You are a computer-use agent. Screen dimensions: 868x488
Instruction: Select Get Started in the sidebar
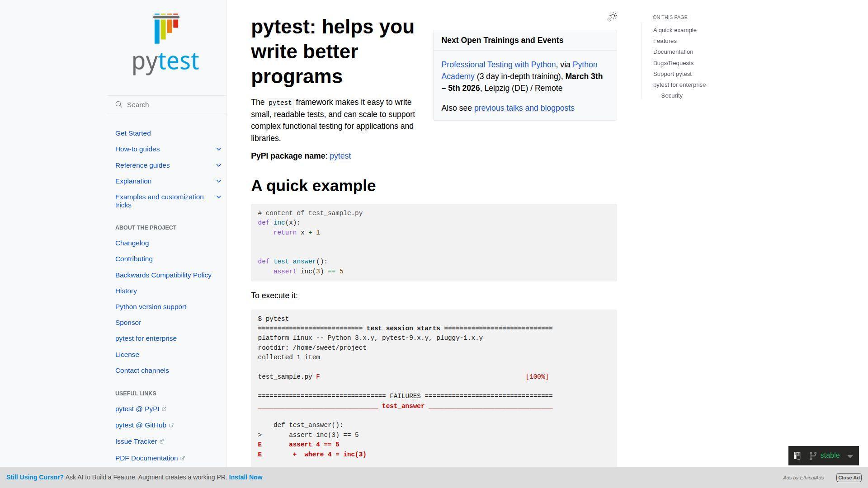click(x=133, y=133)
